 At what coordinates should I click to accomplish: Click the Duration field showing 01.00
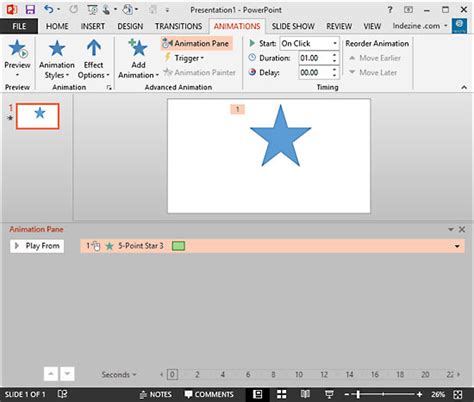(x=314, y=58)
